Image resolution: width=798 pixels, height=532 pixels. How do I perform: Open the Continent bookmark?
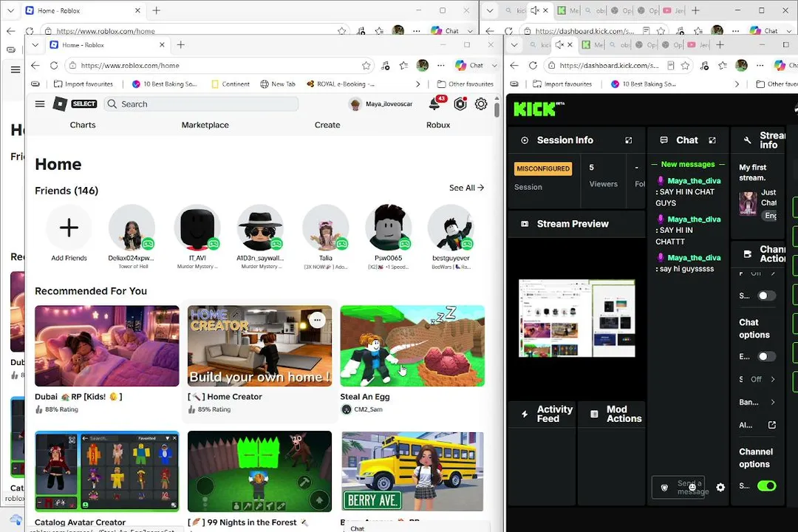tap(230, 84)
